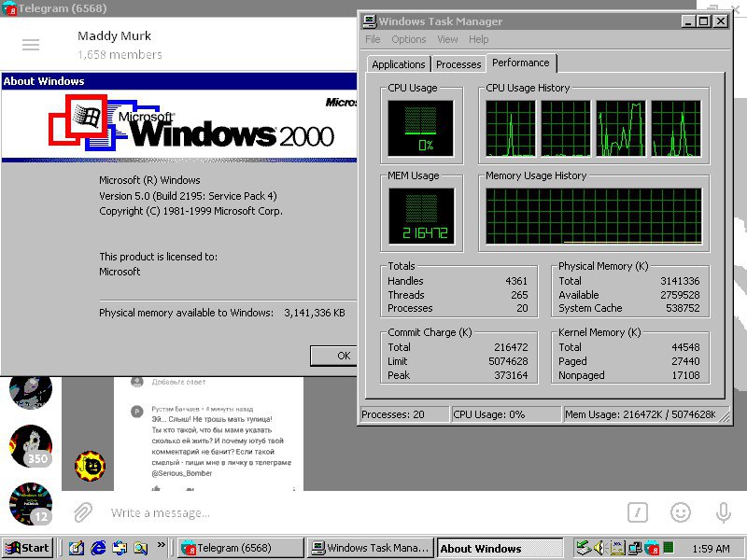This screenshot has height=560, width=747.
Task: Click the MEM Usage gauge
Action: tap(422, 217)
